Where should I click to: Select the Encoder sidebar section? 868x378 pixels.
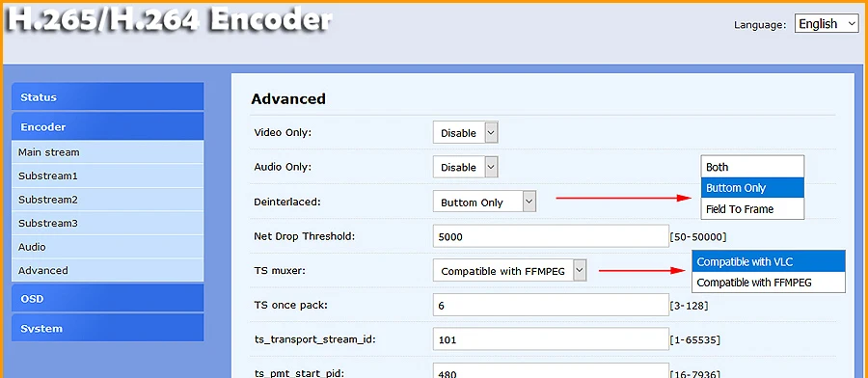107,126
